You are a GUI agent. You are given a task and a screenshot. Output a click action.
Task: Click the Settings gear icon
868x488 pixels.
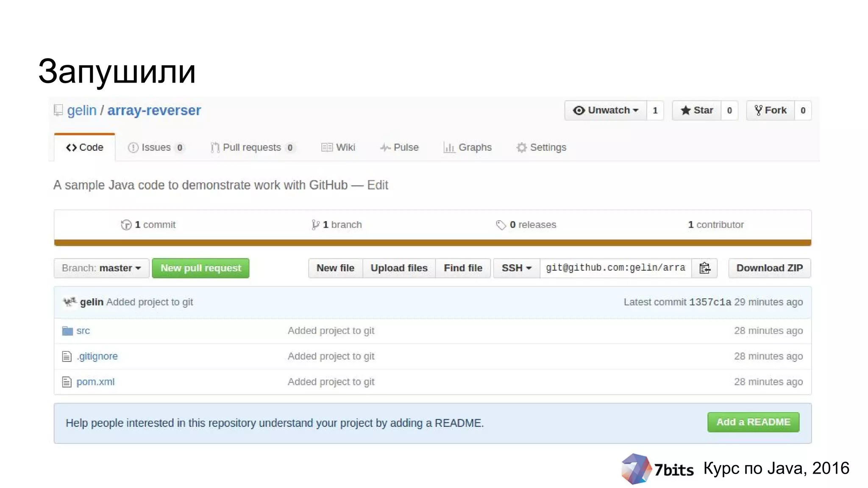pos(521,147)
